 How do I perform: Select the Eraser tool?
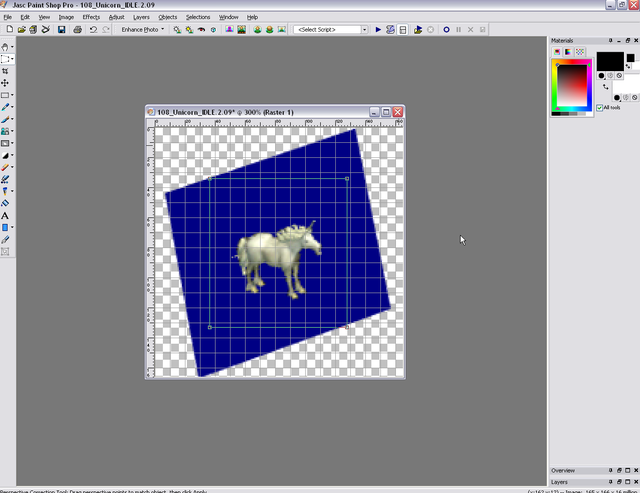[x=5, y=167]
